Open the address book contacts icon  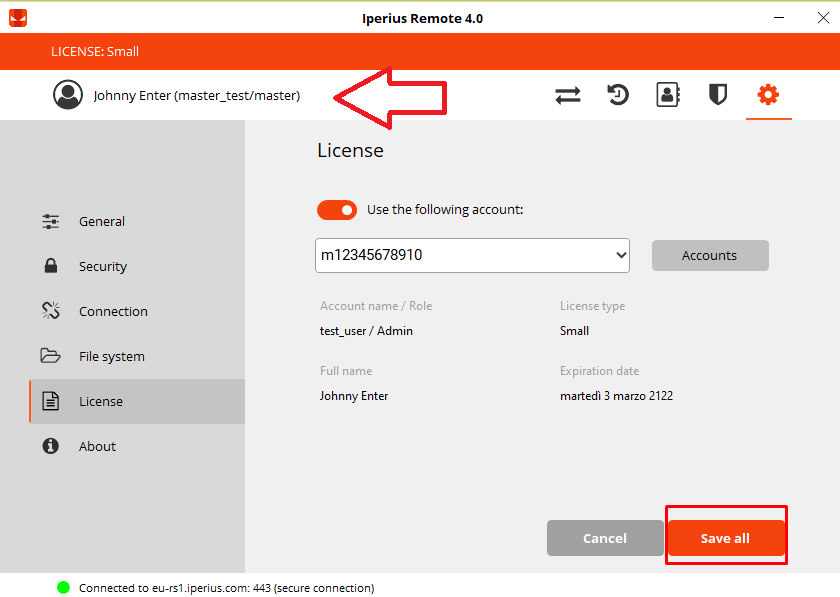668,95
